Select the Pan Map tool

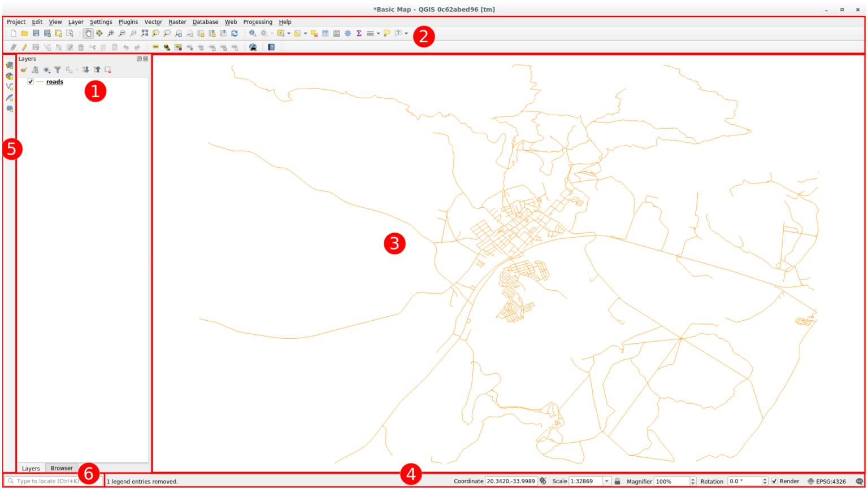[x=88, y=33]
